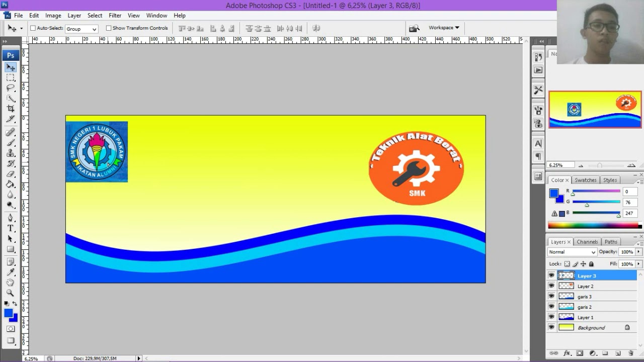Viewport: 644px width, 362px height.
Task: Select the History Brush tool
Action: (x=11, y=163)
